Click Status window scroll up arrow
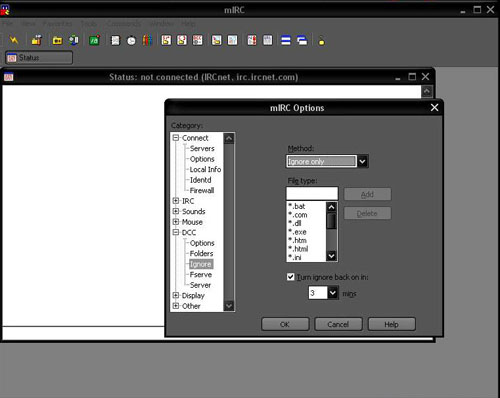500x398 pixels. (427, 91)
